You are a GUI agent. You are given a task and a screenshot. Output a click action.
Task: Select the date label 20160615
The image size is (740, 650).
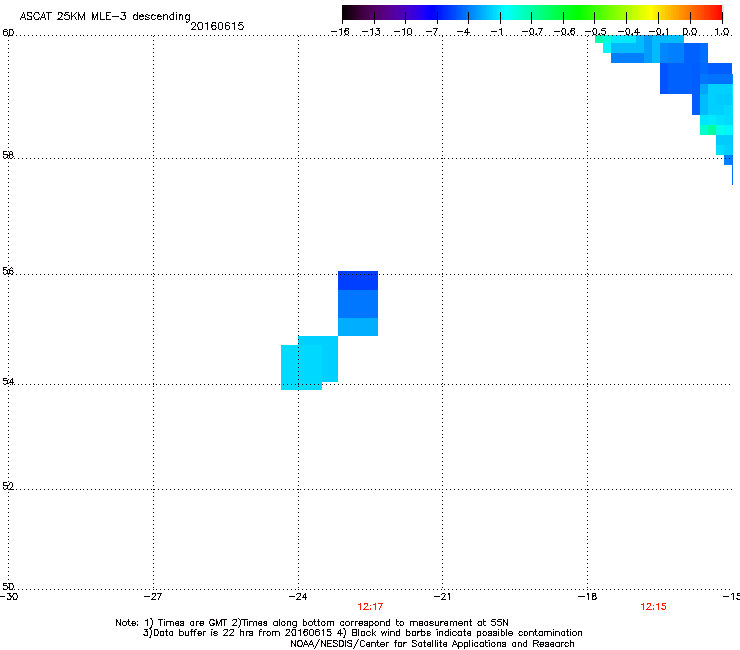click(217, 26)
